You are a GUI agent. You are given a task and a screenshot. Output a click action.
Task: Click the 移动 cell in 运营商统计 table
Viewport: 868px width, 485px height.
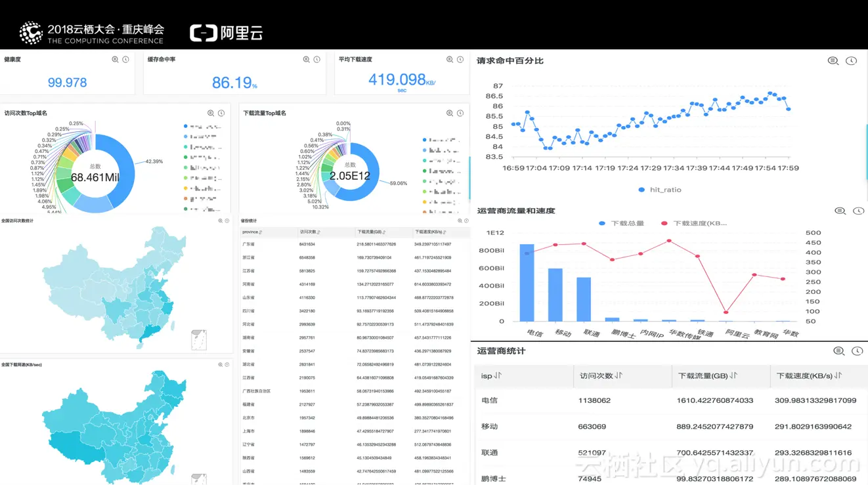coord(490,427)
